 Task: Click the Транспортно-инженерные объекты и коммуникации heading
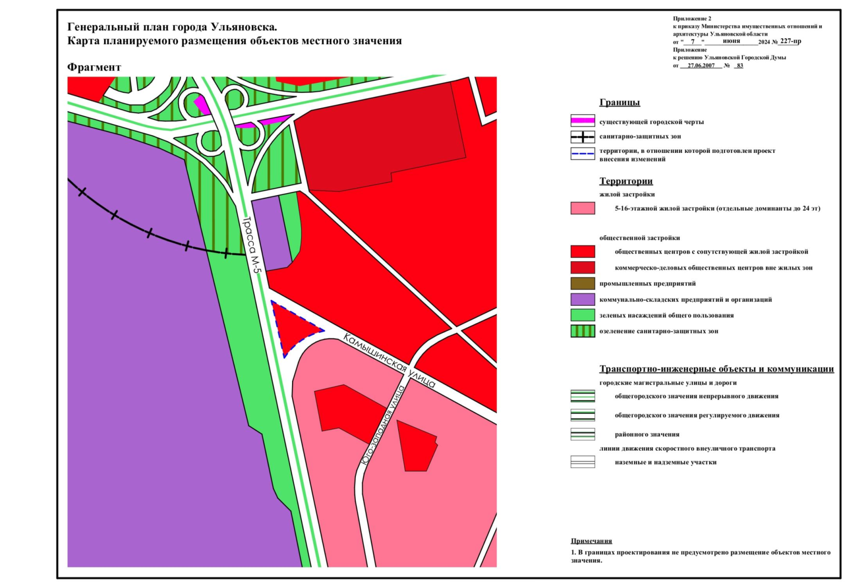point(716,369)
